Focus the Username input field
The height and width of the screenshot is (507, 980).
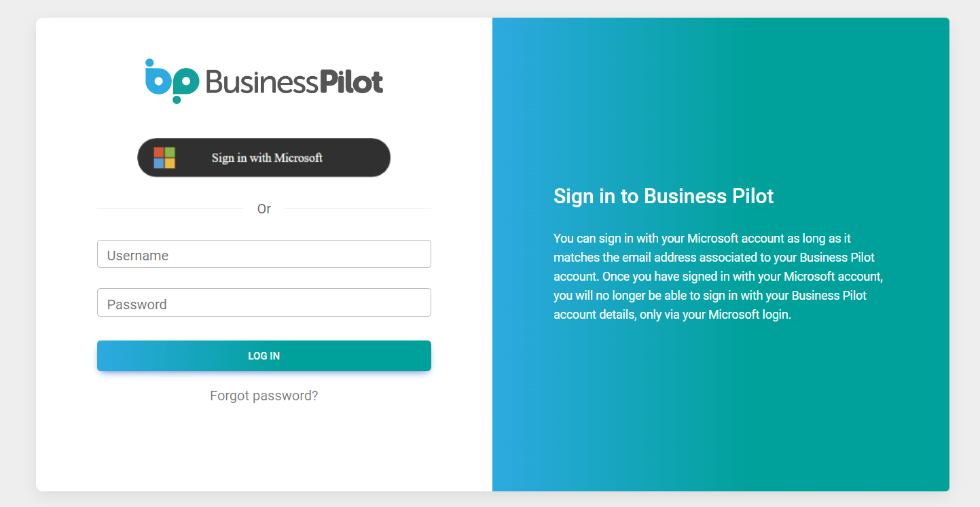(264, 253)
